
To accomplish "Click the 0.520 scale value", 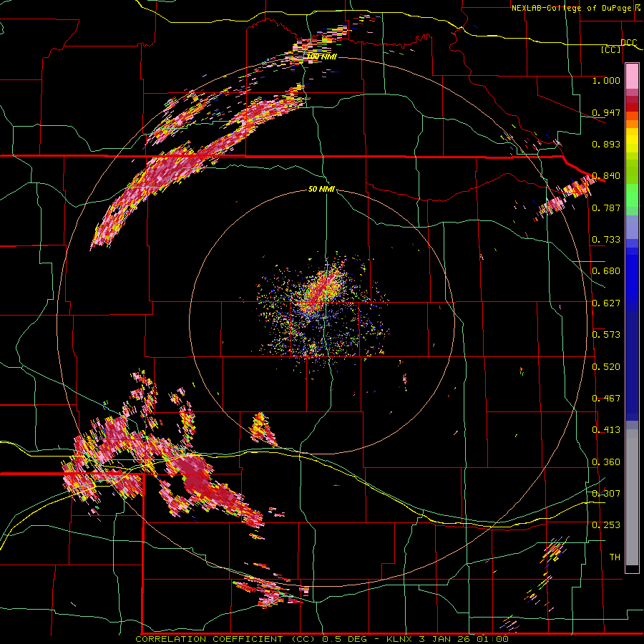I will 606,367.
